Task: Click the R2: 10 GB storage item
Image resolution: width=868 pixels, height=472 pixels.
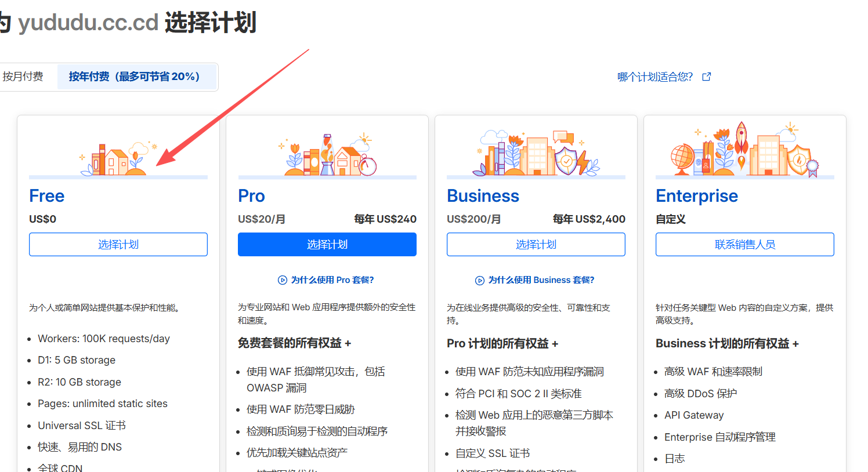Action: pos(79,382)
